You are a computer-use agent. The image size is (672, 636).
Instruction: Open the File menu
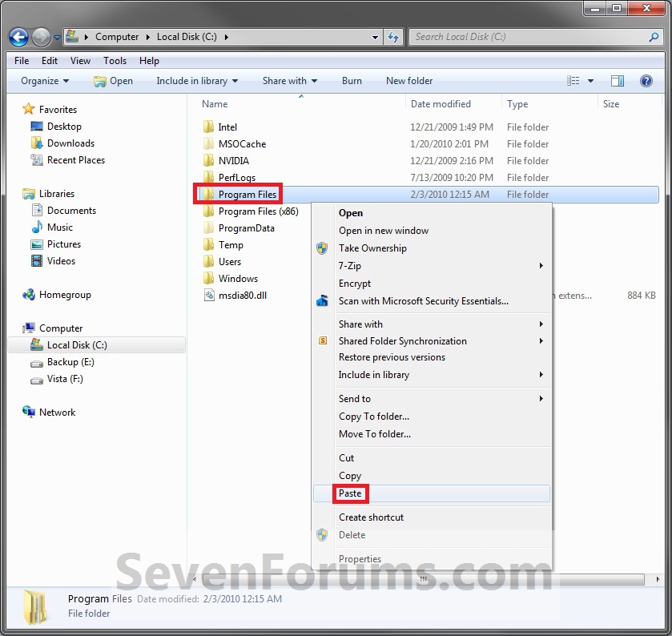[x=22, y=61]
